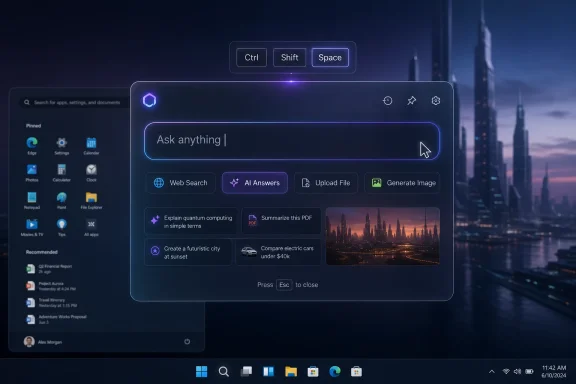Open Calculator from pinned apps

pyautogui.click(x=62, y=173)
